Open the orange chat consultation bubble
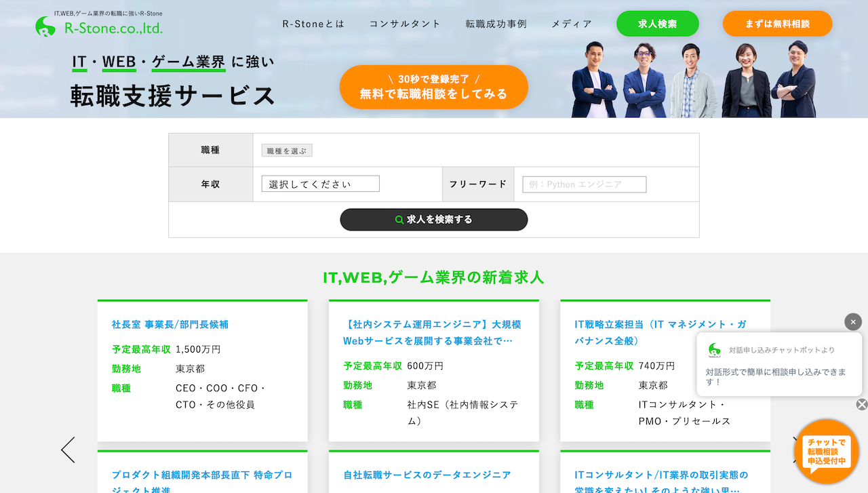 (x=826, y=452)
